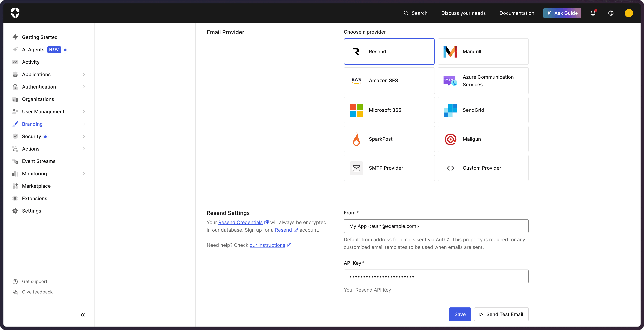The image size is (644, 330).
Task: Click the Getting Started lightning icon
Action: click(x=15, y=37)
